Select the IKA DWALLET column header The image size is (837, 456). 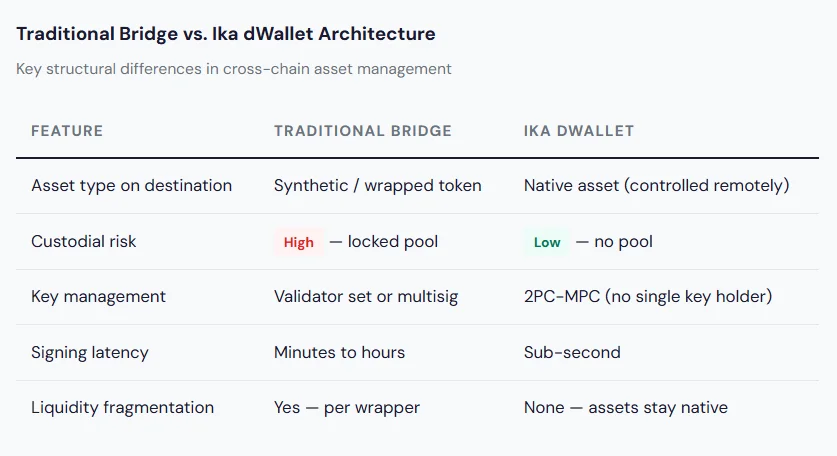579,131
